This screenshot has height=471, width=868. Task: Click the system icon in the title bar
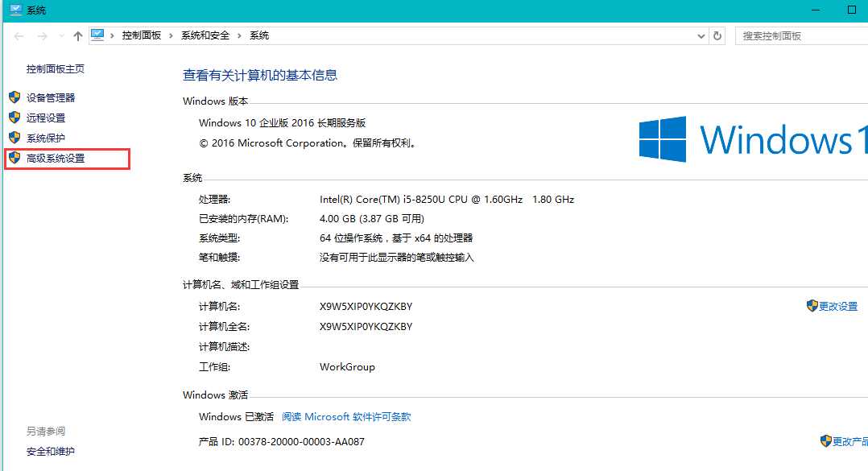click(x=15, y=10)
